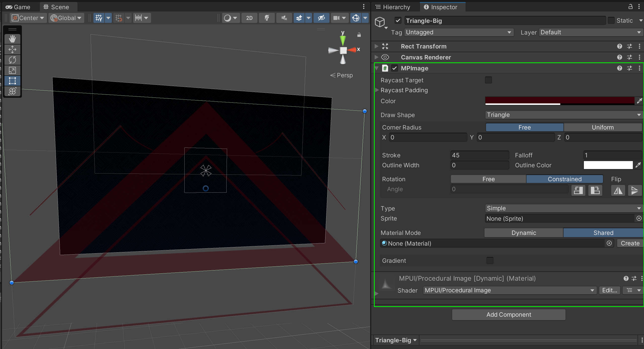644x349 pixels.
Task: Flip the image horizontally
Action: [618, 190]
